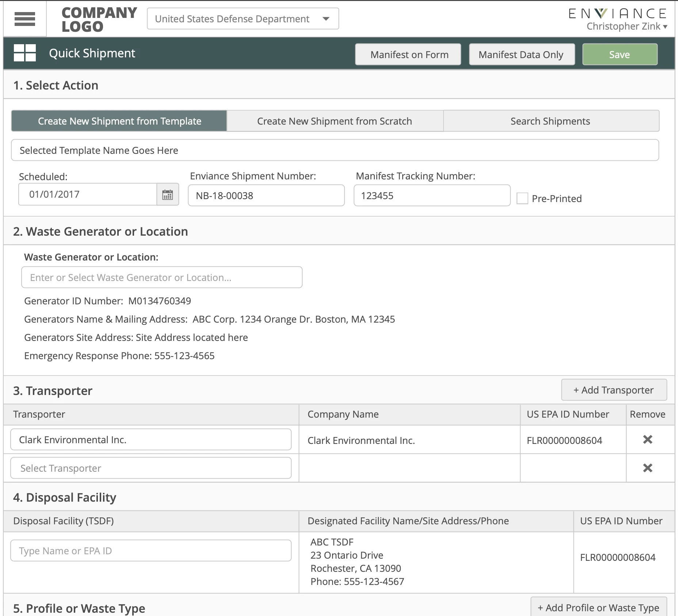This screenshot has height=616, width=678.
Task: Click the Manifest on Form button
Action: [408, 54]
